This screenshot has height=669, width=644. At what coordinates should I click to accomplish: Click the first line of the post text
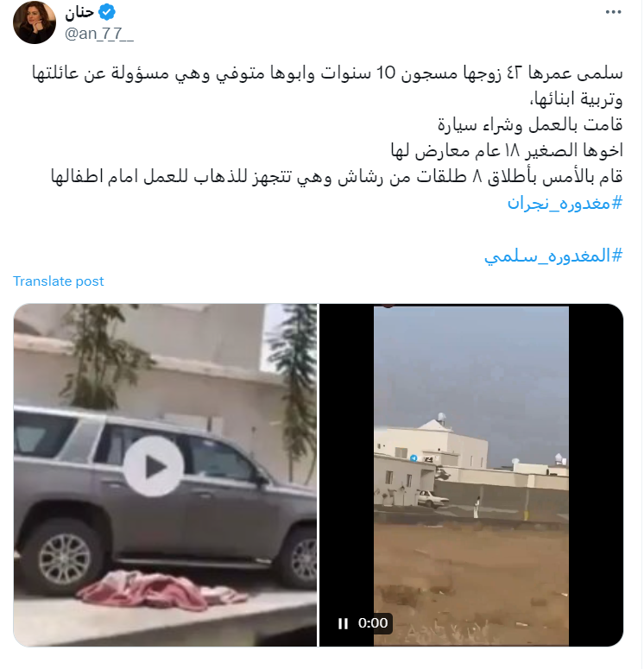327,73
